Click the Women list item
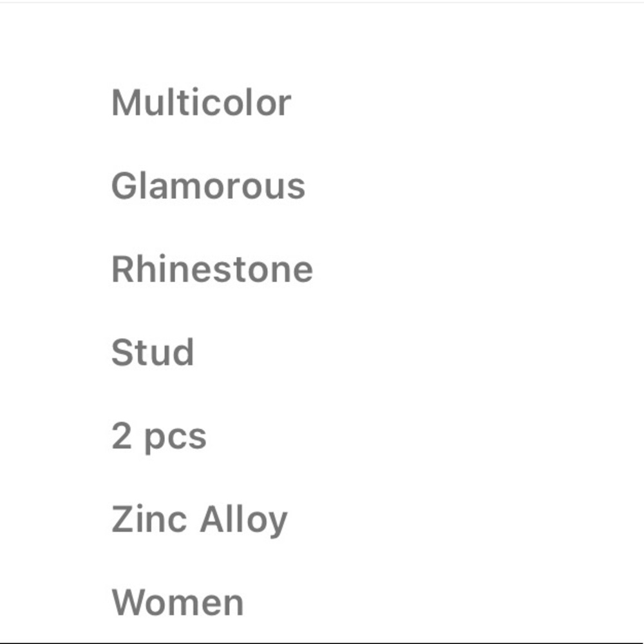Image resolution: width=644 pixels, height=644 pixels. (178, 603)
